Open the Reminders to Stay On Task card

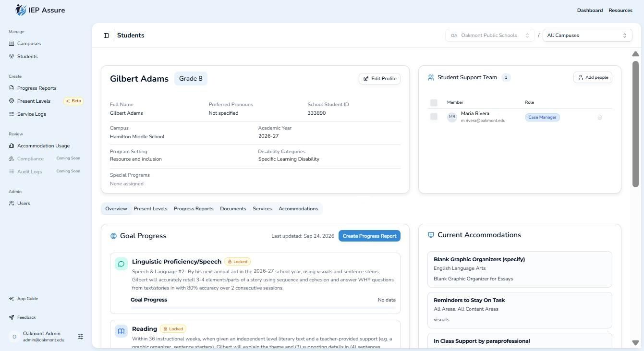pyautogui.click(x=520, y=310)
